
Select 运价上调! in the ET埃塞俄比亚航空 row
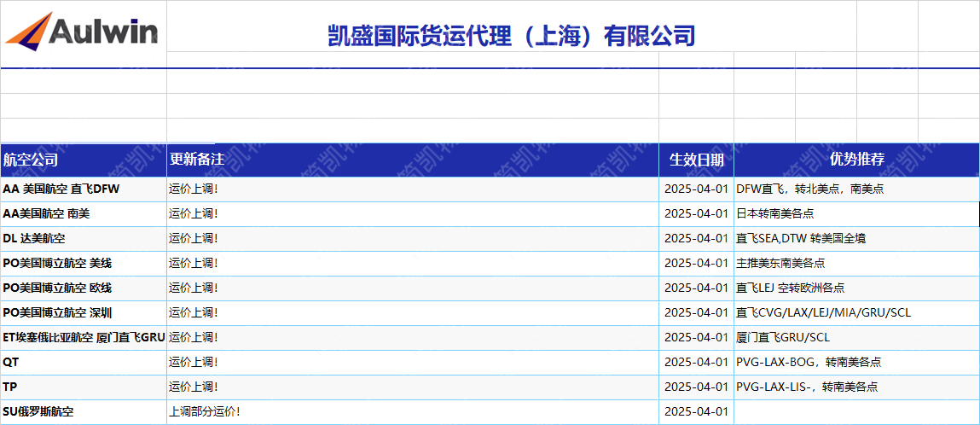[413, 337]
